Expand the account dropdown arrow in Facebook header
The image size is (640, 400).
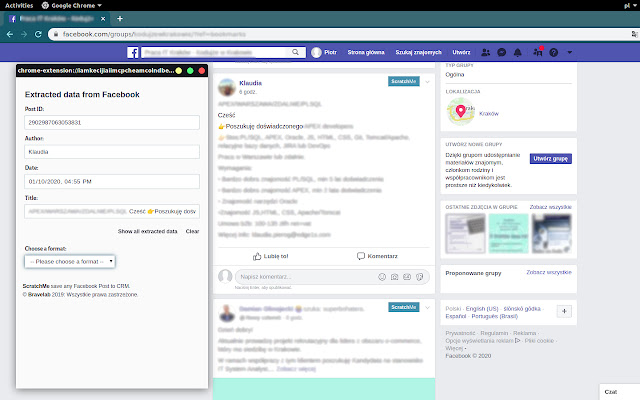pyautogui.click(x=569, y=52)
